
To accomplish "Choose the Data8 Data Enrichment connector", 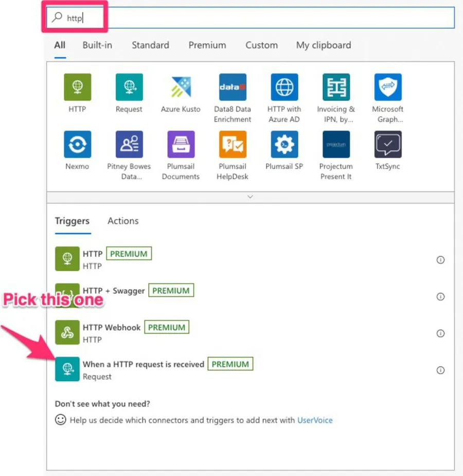I will coord(233,87).
